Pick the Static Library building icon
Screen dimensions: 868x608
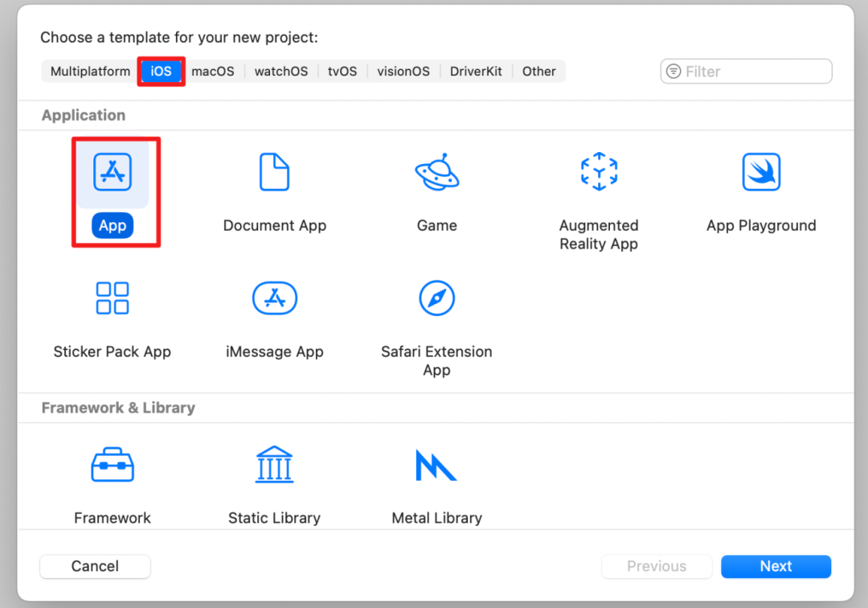tap(275, 464)
